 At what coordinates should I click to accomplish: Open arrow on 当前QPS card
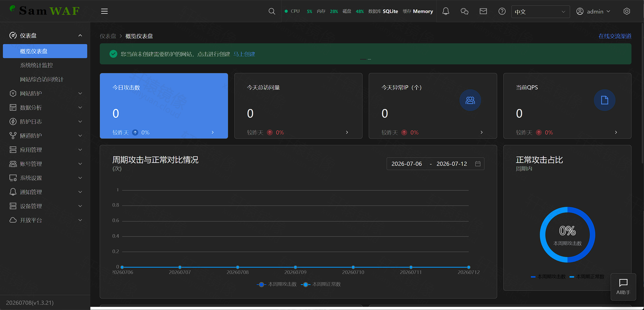(x=616, y=132)
